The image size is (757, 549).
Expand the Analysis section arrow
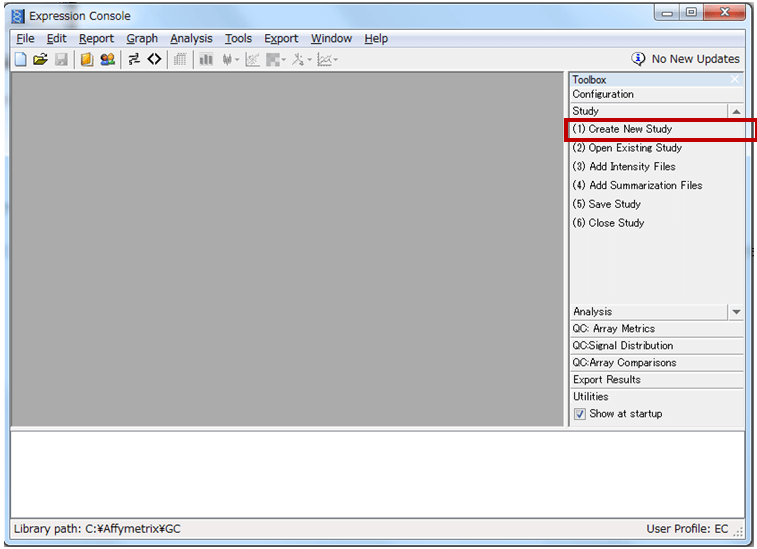click(x=736, y=312)
